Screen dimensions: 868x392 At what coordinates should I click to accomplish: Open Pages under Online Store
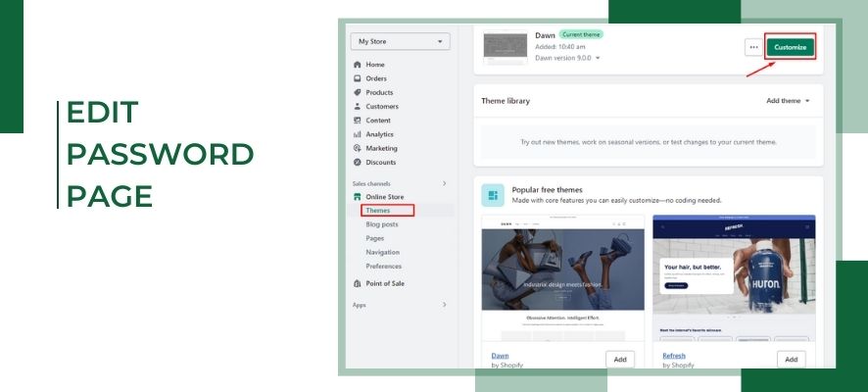tap(375, 238)
